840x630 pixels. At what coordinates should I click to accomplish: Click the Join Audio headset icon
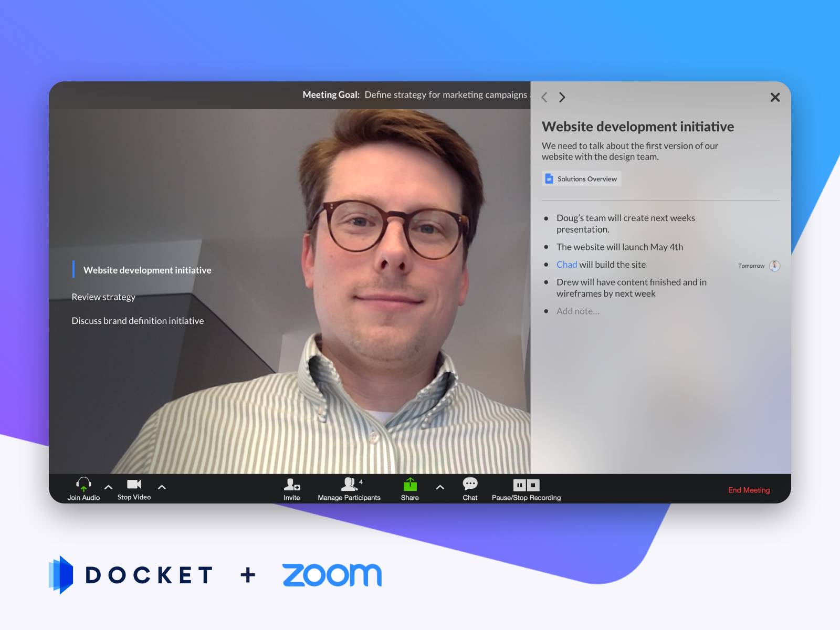pyautogui.click(x=83, y=484)
